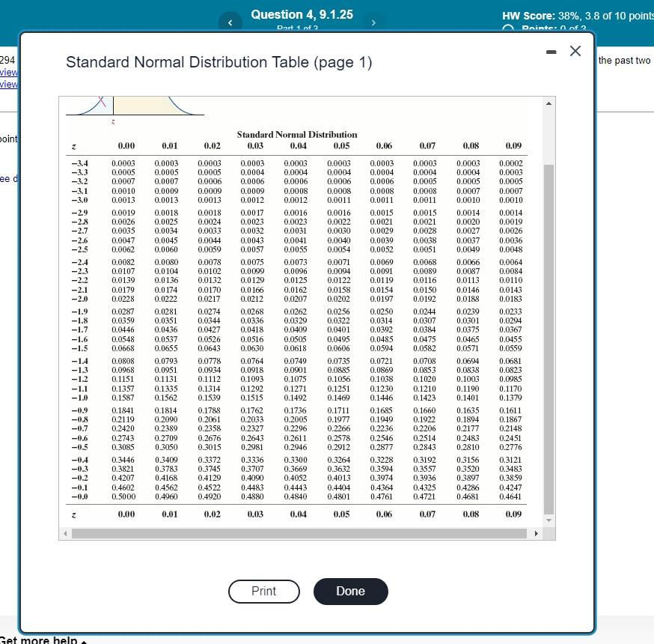The image size is (654, 644).
Task: Open the first view link on the left
Action: pyautogui.click(x=7, y=73)
